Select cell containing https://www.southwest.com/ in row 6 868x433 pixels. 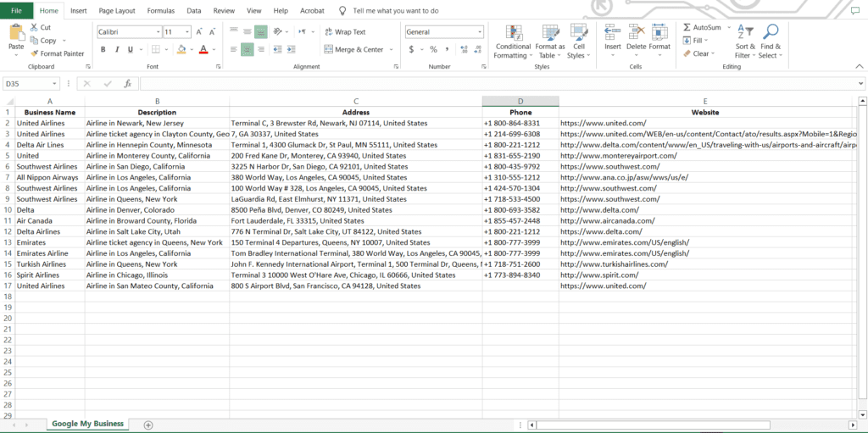click(x=705, y=167)
